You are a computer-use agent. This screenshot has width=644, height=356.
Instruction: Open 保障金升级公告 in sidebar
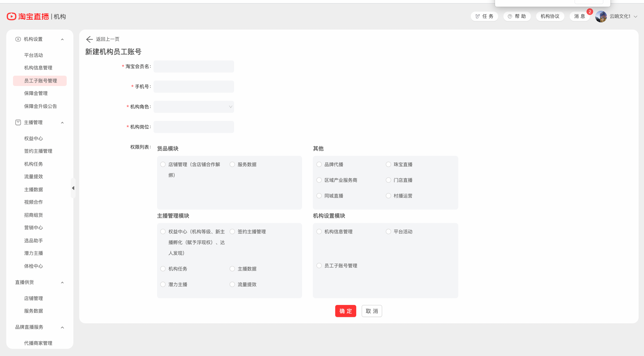(41, 106)
